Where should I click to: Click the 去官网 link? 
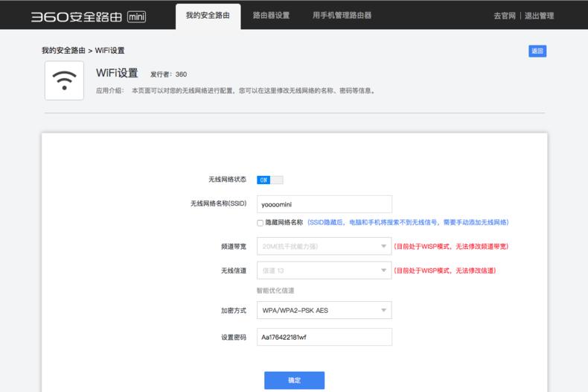click(504, 16)
